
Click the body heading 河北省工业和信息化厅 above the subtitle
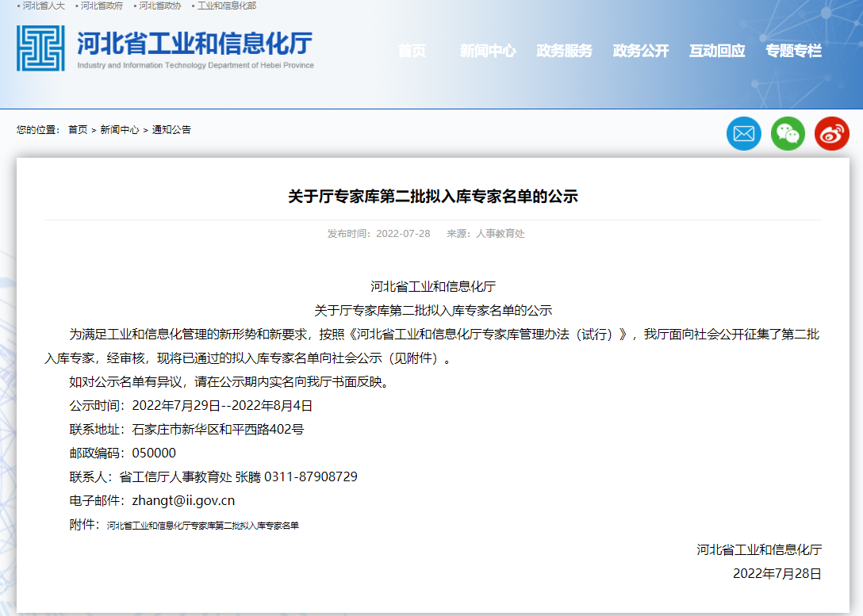click(x=433, y=286)
